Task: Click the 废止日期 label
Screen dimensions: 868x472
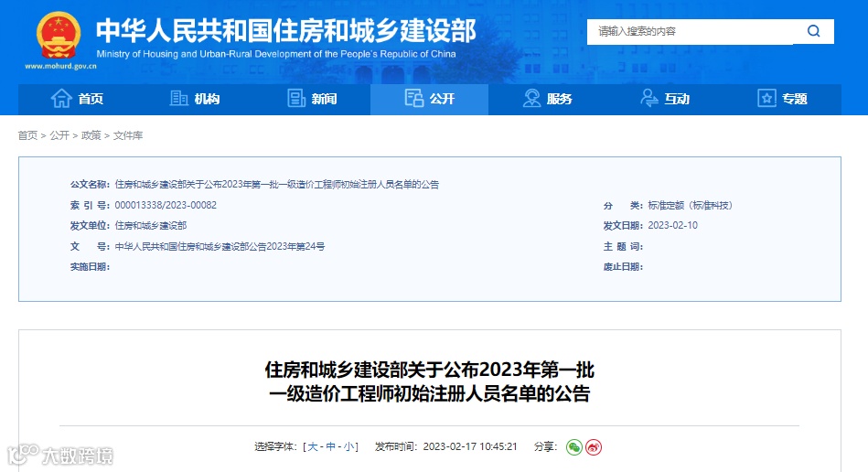Action: [623, 267]
